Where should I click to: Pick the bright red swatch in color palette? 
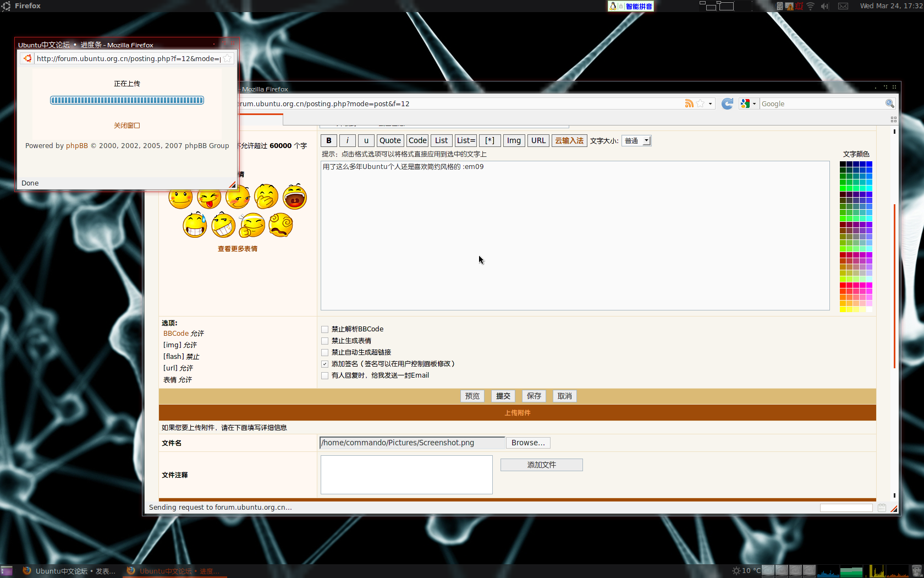[843, 285]
